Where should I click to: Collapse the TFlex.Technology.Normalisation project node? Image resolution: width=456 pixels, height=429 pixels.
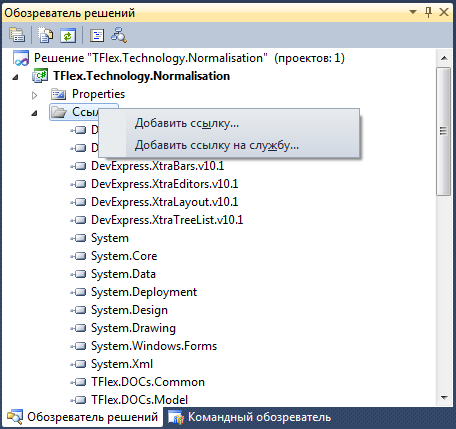(15, 77)
